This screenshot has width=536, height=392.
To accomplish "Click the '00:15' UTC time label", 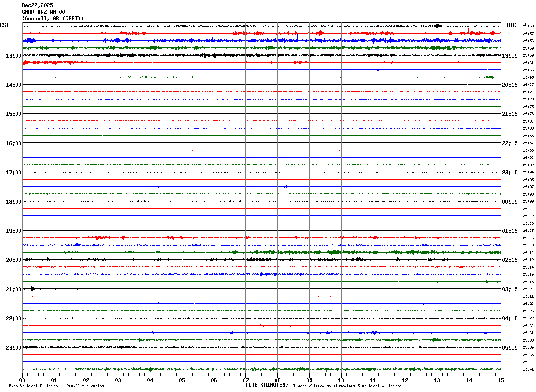I will tap(510, 202).
